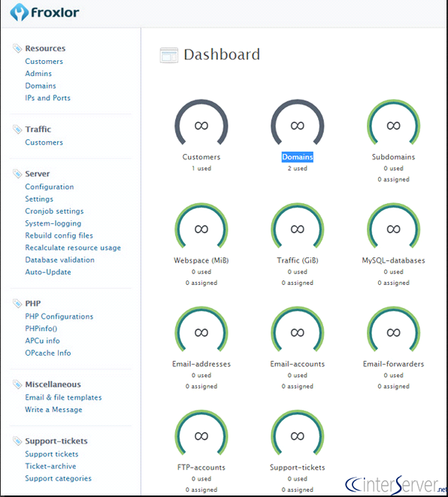Image resolution: width=448 pixels, height=497 pixels.
Task: Click the Domains usage gauge
Action: 297,123
